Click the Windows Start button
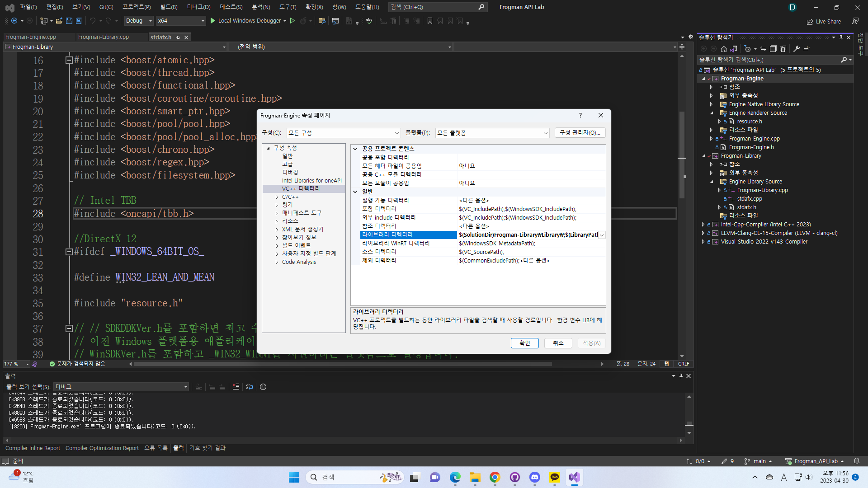This screenshot has height=488, width=868. tap(294, 477)
